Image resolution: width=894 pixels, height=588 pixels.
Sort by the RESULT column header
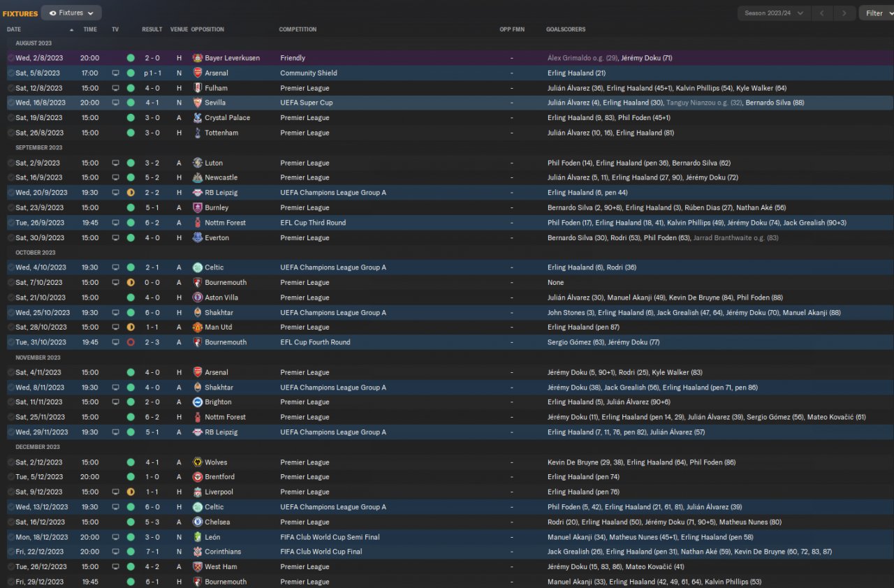152,29
